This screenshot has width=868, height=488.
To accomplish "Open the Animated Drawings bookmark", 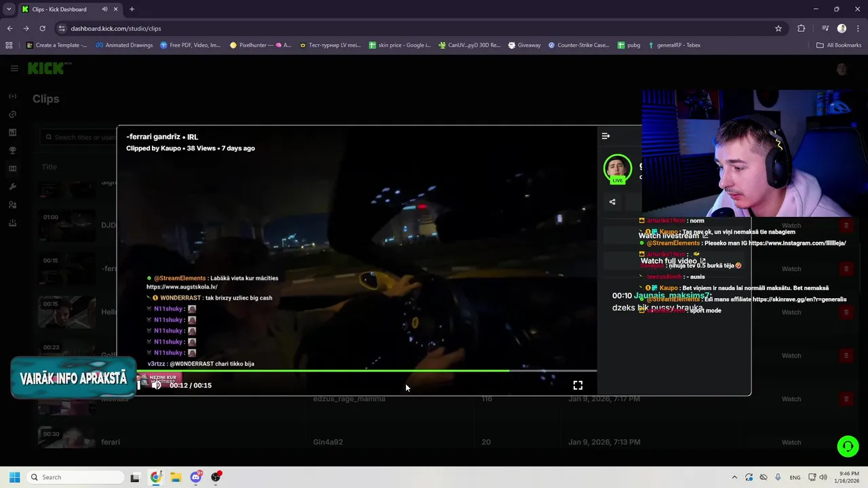I will [x=124, y=45].
